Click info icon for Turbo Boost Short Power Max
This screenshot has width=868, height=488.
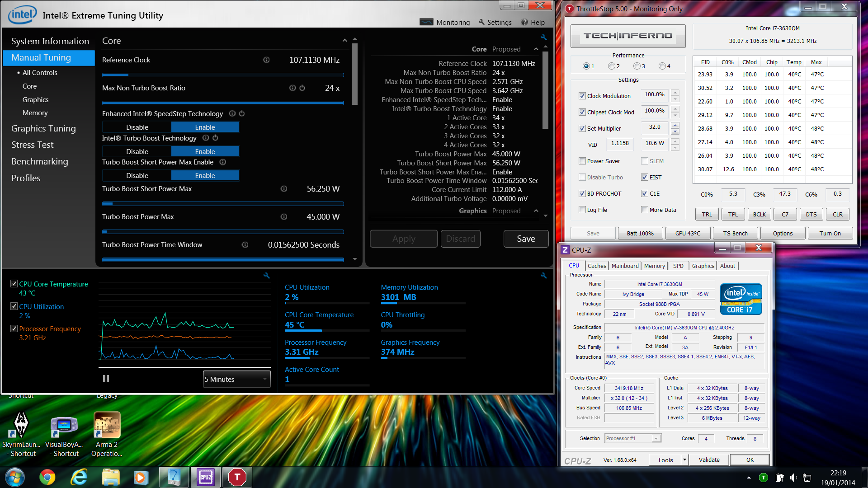284,188
